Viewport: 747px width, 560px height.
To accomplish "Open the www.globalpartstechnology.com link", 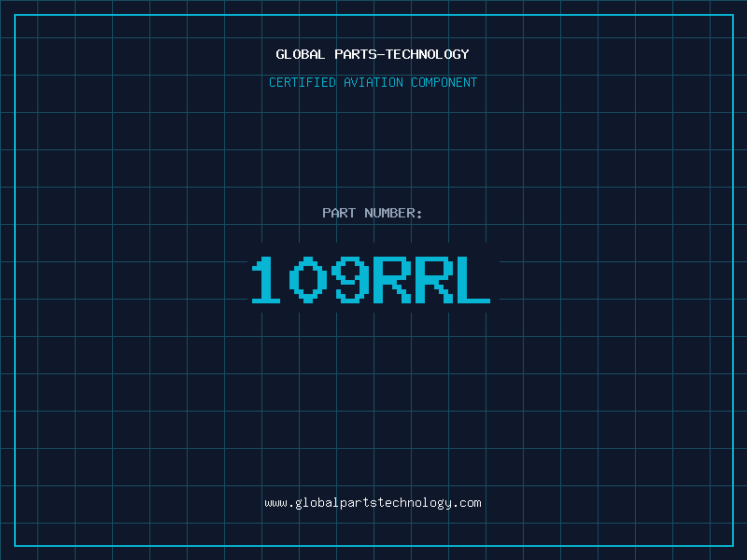I will [x=373, y=503].
